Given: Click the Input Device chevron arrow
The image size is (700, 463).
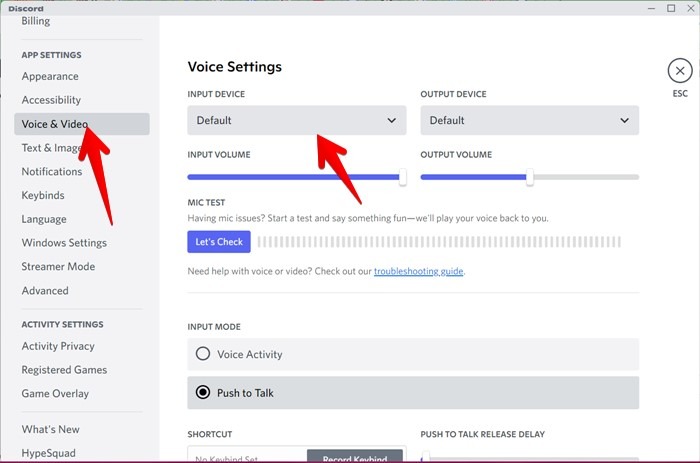Looking at the screenshot, I should coord(392,121).
